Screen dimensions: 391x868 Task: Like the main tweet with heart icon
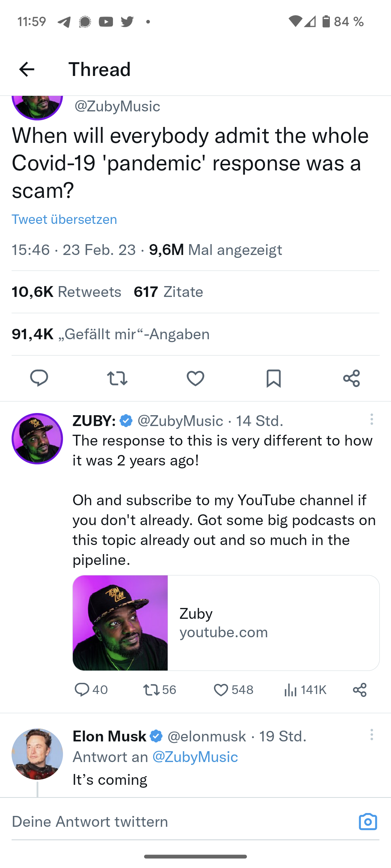point(195,378)
